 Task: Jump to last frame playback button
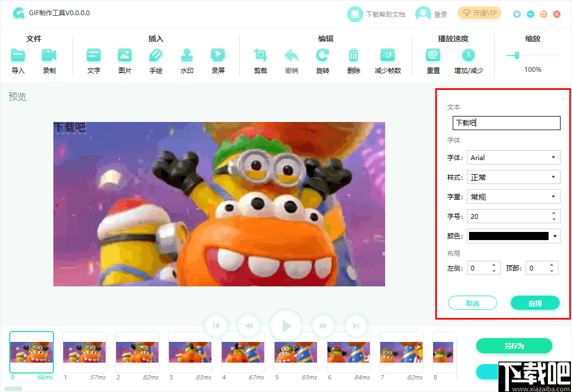coord(356,326)
